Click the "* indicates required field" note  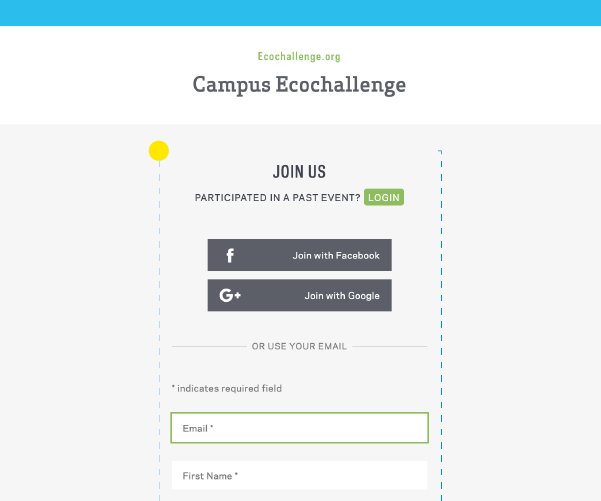coord(226,388)
